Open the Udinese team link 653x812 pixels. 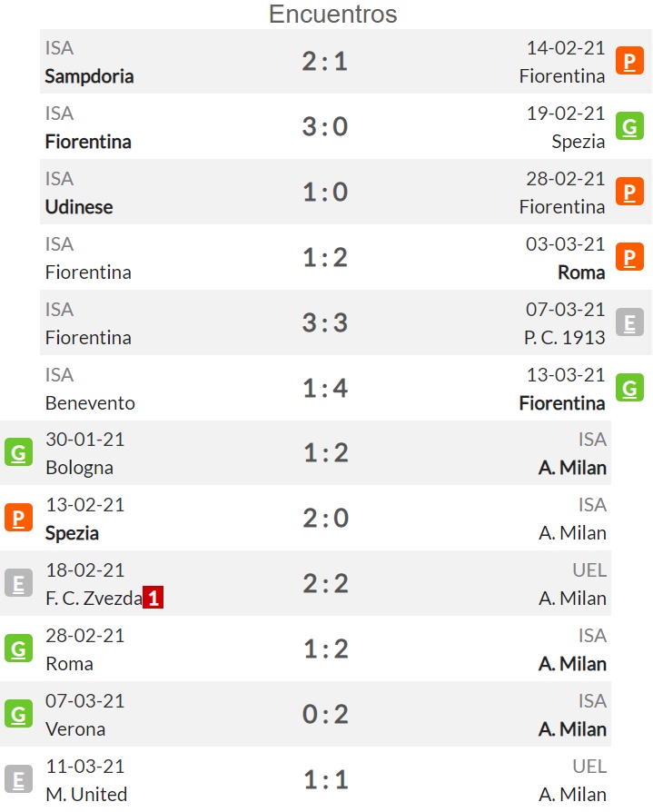(x=79, y=207)
